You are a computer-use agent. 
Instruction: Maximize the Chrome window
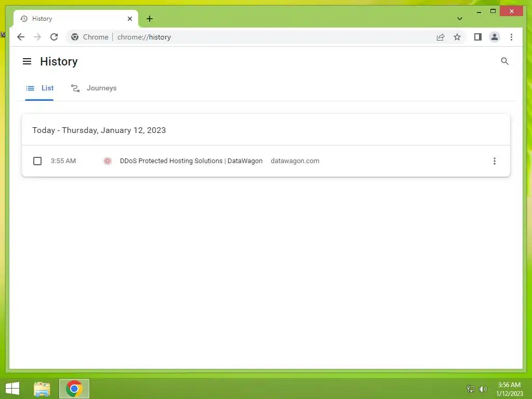click(x=493, y=11)
